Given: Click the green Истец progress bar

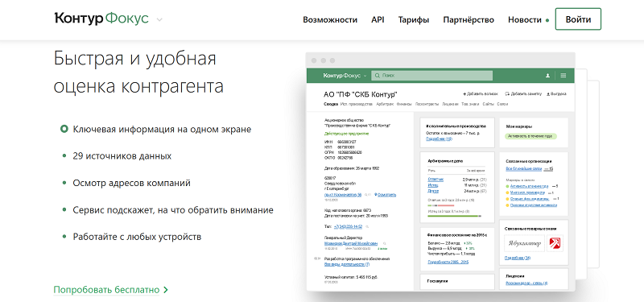Looking at the screenshot, I should [454, 216].
